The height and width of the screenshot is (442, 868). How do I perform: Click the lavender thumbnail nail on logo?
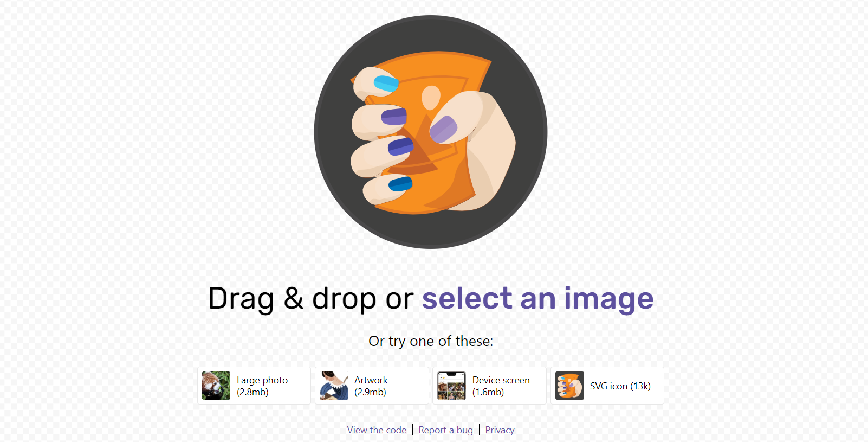click(x=444, y=129)
